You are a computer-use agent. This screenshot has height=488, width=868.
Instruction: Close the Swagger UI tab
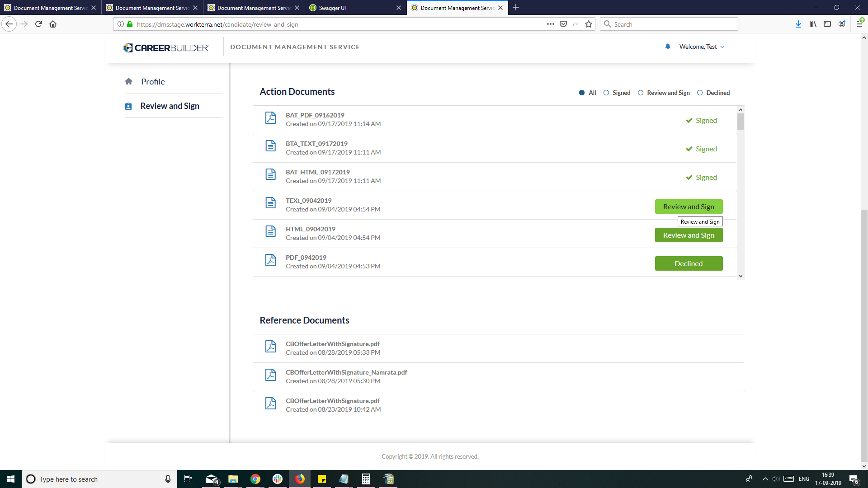click(x=398, y=8)
